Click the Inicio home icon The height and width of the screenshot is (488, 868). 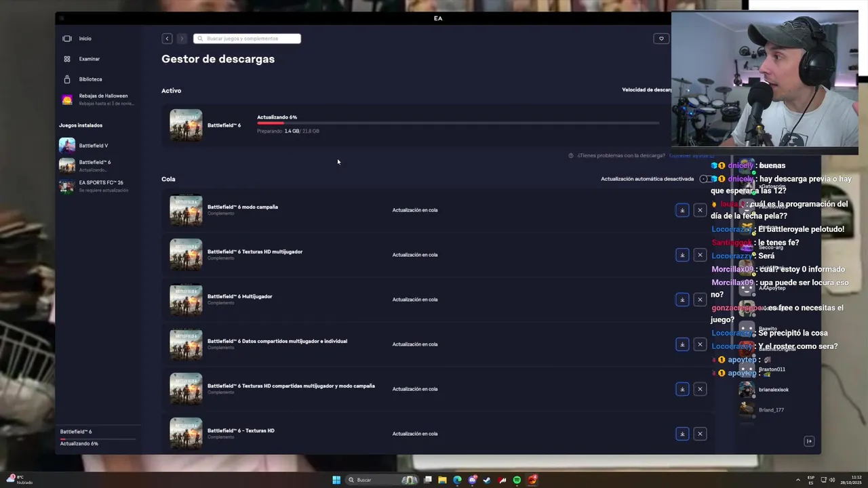pos(67,39)
